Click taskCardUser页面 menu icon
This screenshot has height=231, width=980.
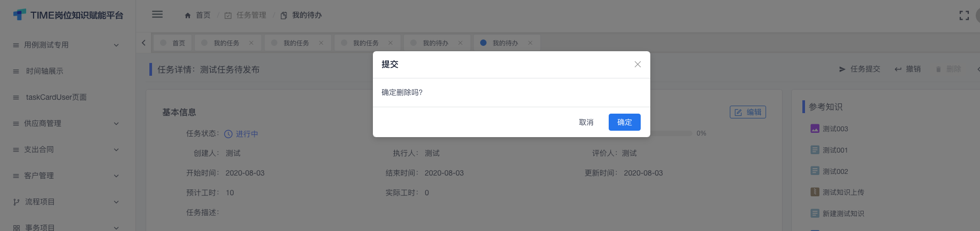[16, 98]
